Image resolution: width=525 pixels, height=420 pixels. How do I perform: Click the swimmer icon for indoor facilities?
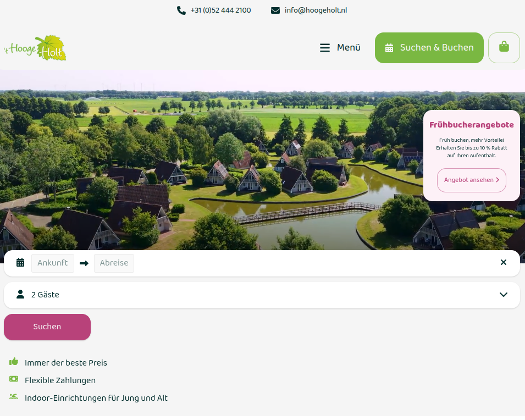pos(14,396)
